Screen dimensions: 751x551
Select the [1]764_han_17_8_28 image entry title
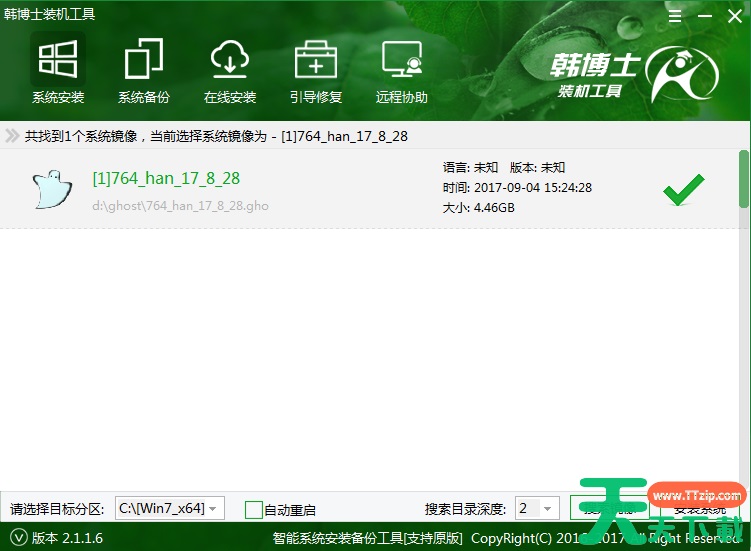pyautogui.click(x=166, y=179)
